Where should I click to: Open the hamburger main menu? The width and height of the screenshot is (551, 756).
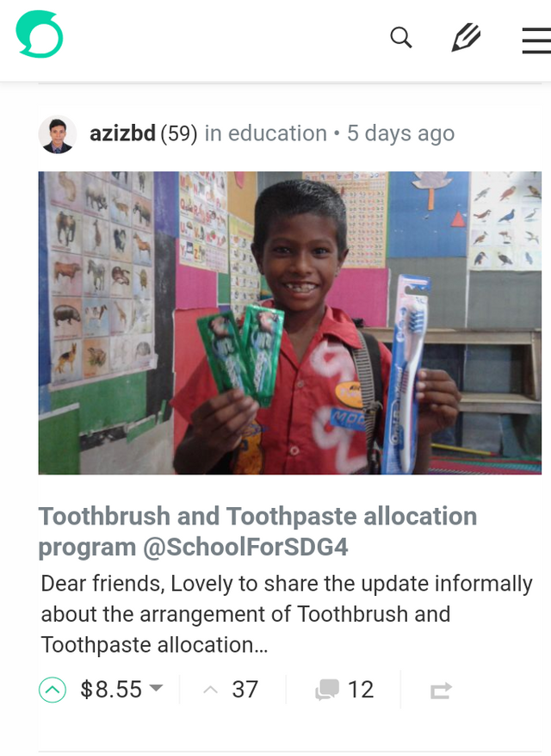point(536,40)
